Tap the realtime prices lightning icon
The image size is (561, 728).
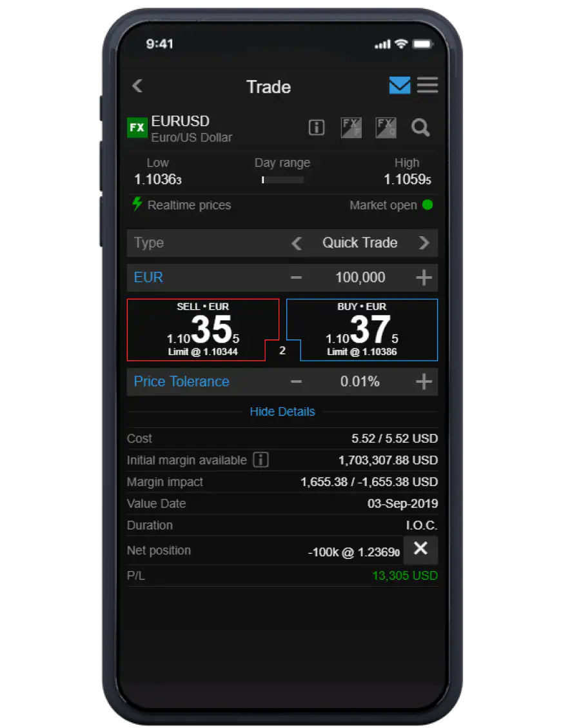[x=137, y=205]
